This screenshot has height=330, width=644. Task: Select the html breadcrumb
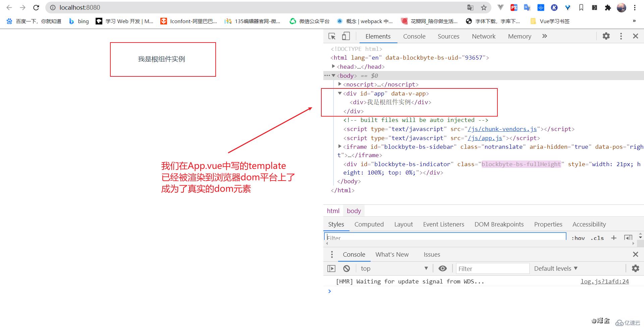pos(333,211)
